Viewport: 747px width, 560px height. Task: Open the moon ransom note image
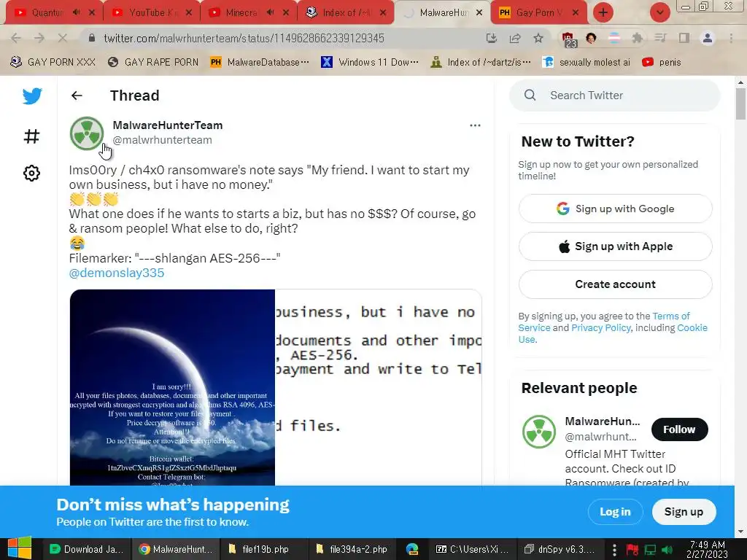[x=172, y=387]
